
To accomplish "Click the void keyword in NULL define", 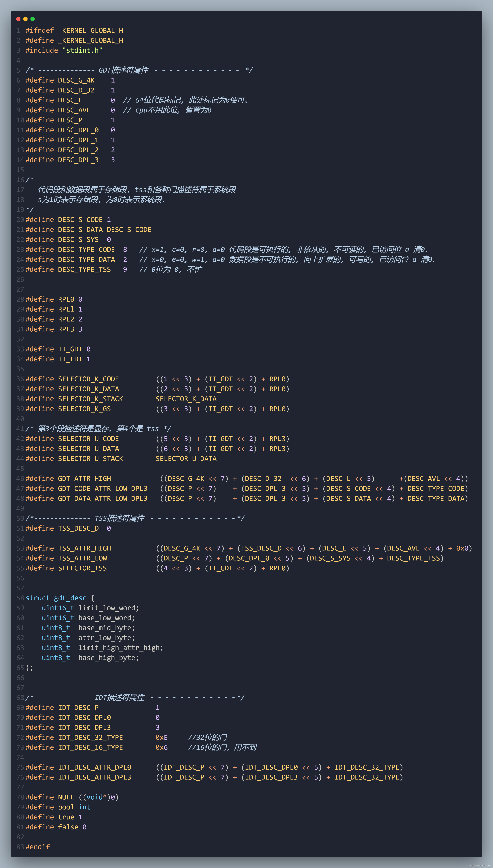I will [95, 797].
